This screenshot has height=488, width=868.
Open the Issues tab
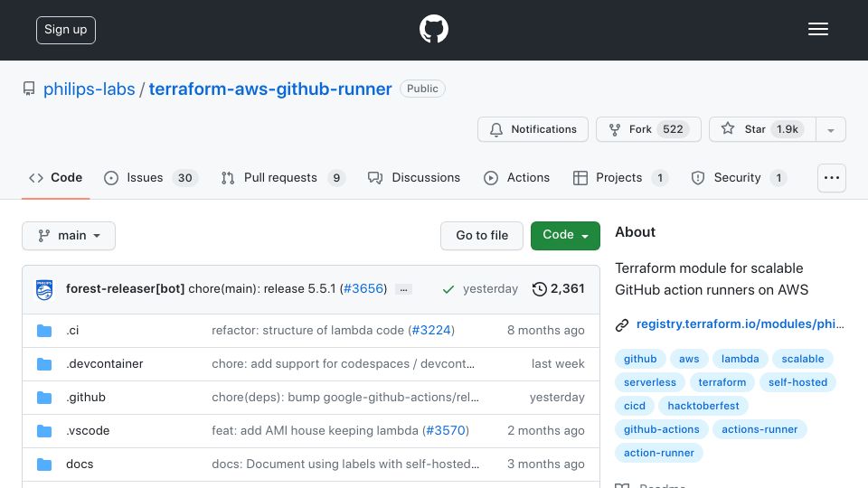point(151,178)
